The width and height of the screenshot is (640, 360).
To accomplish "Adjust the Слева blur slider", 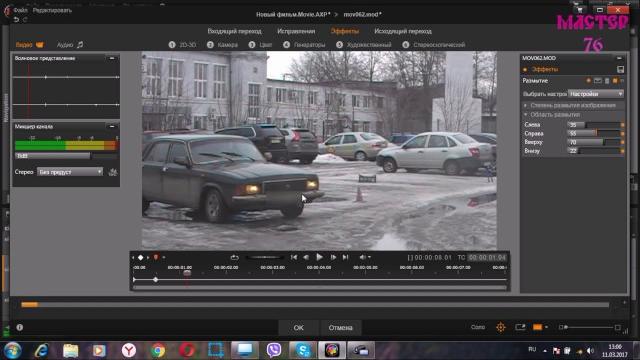I will point(594,124).
